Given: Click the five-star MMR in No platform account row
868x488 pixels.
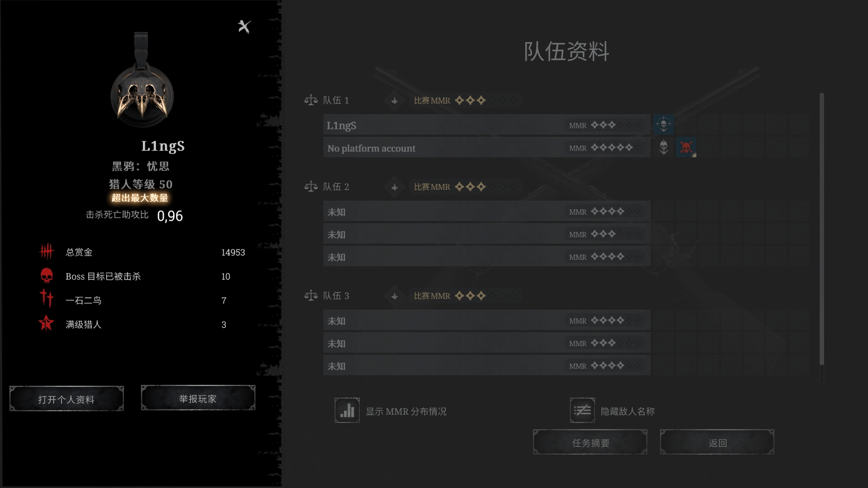Looking at the screenshot, I should (x=616, y=148).
